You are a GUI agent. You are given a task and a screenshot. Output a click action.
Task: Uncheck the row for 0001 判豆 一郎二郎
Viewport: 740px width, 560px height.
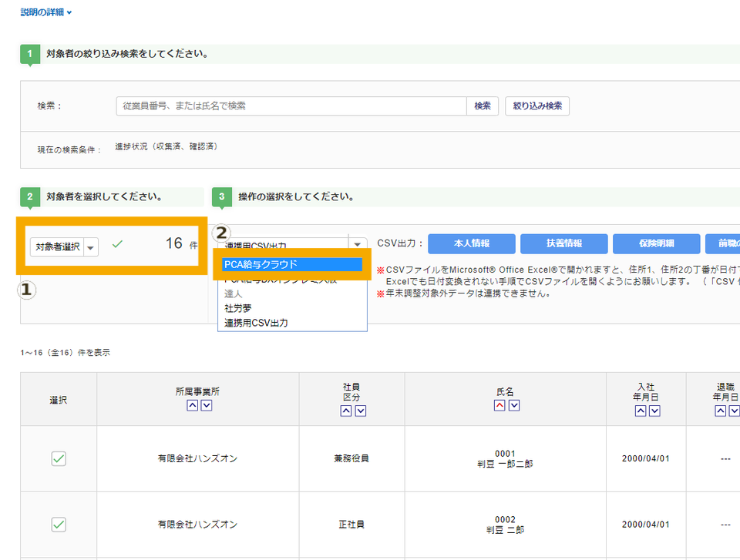point(59,458)
